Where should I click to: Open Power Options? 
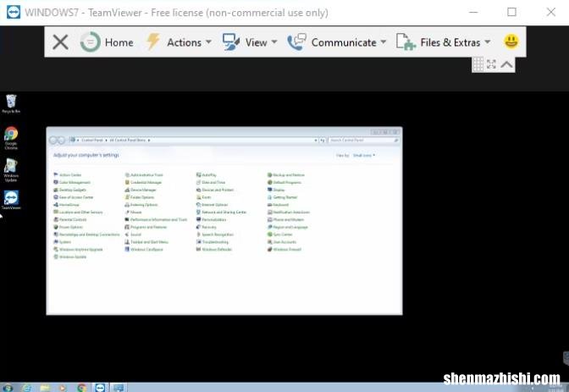[x=69, y=227]
